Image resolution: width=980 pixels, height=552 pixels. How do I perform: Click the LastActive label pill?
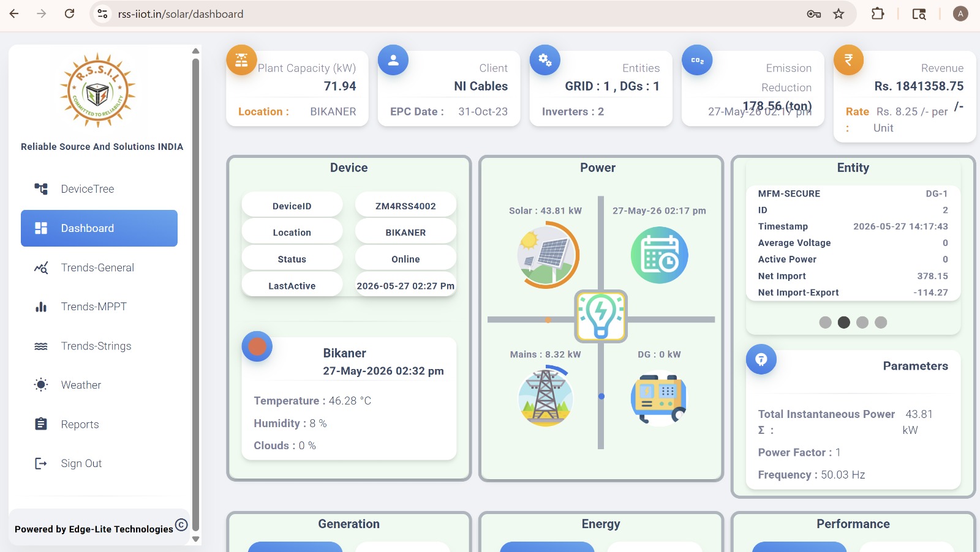click(x=292, y=286)
